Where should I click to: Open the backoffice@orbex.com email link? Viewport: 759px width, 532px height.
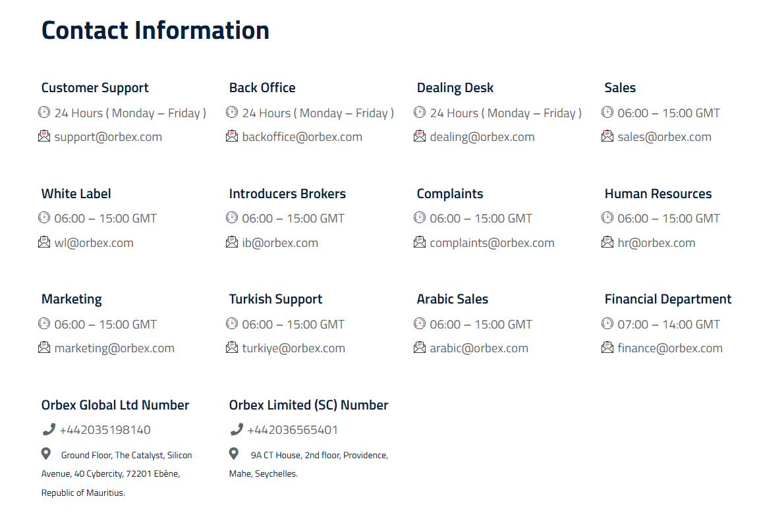click(302, 137)
